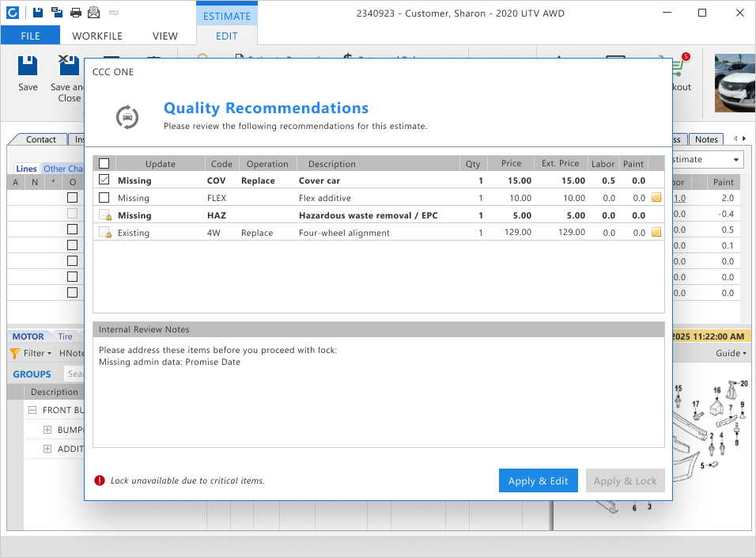Click the print icon in title bar
This screenshot has width=756, height=558.
coord(76,13)
